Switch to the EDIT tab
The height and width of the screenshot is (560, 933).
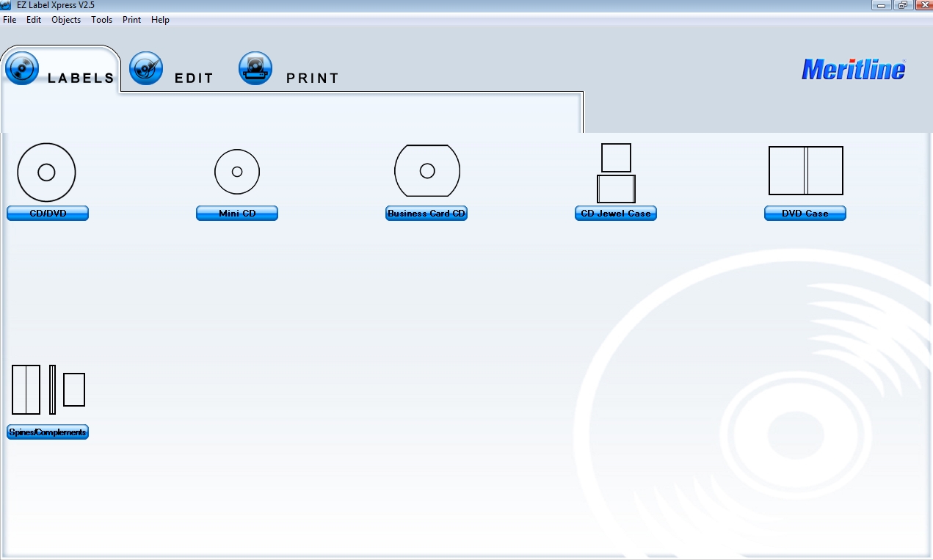tap(194, 77)
